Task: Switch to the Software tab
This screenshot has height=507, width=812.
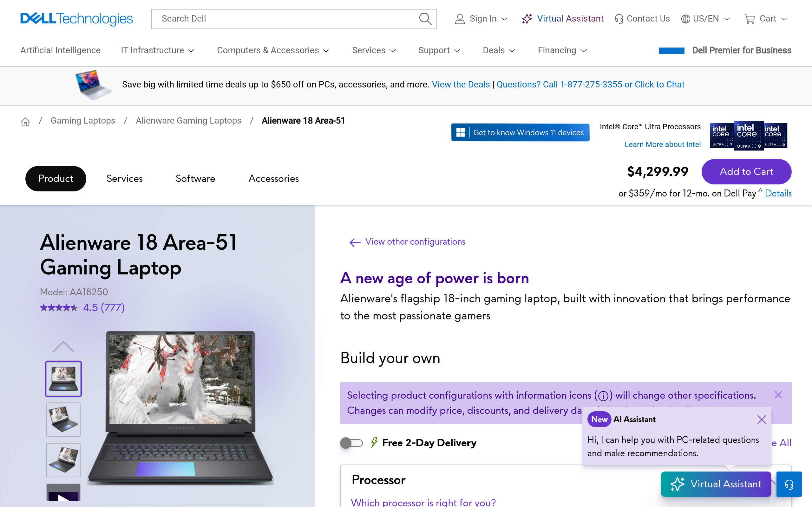Action: point(195,178)
